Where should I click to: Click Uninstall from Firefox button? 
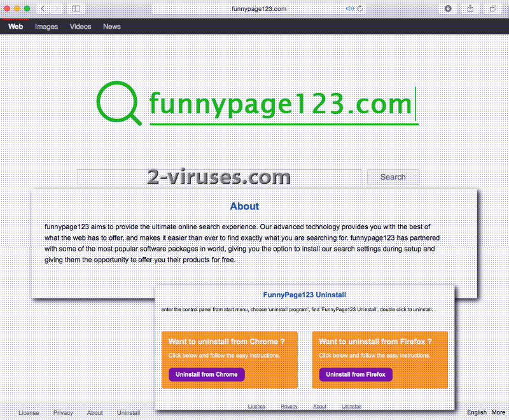coord(356,375)
